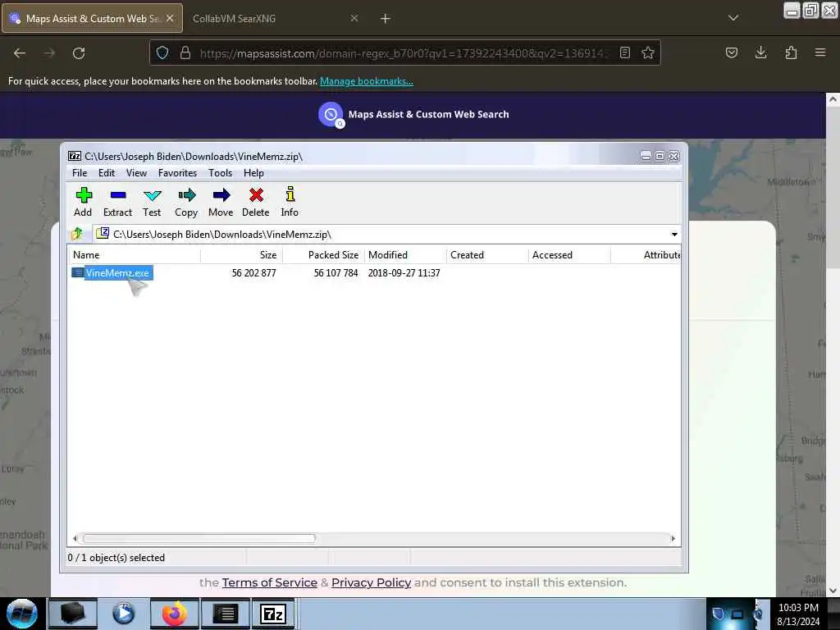Open the Firefox downloads panel

pyautogui.click(x=760, y=52)
